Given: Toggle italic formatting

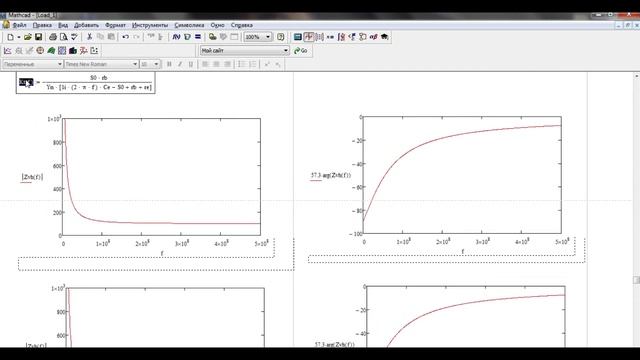Looking at the screenshot, I should (x=180, y=64).
